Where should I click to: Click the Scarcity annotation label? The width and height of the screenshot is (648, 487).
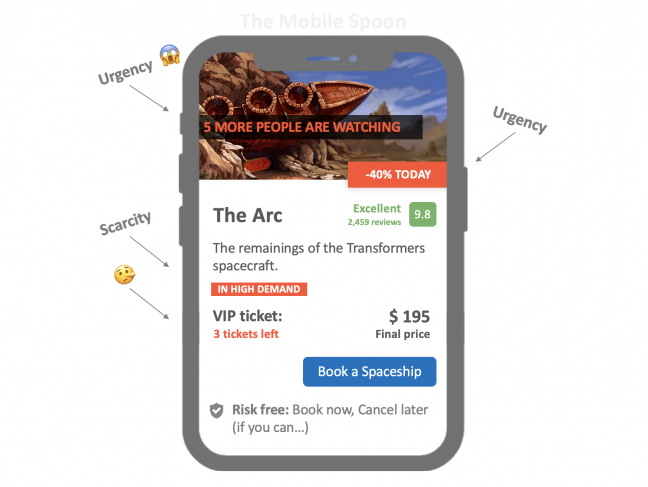pos(125,224)
